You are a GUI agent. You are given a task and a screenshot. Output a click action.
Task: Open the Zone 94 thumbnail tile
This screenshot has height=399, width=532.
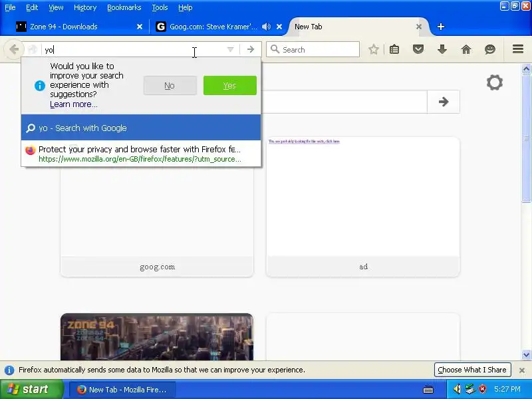(x=157, y=337)
